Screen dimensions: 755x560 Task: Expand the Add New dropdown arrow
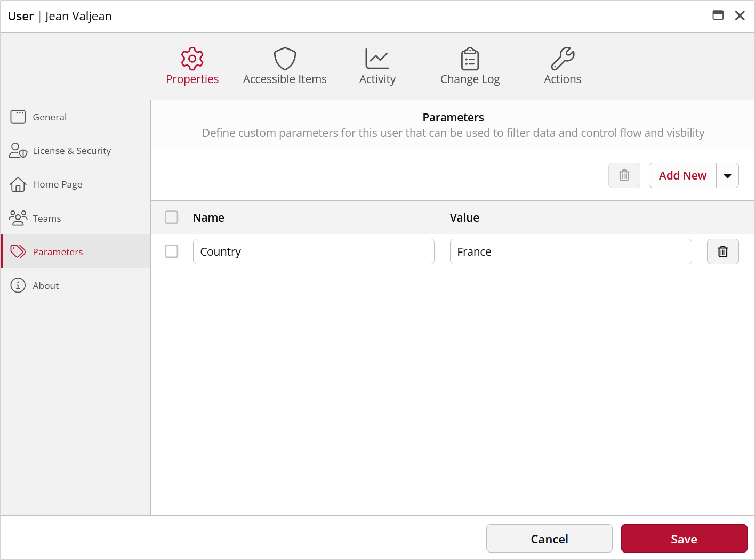coord(727,175)
